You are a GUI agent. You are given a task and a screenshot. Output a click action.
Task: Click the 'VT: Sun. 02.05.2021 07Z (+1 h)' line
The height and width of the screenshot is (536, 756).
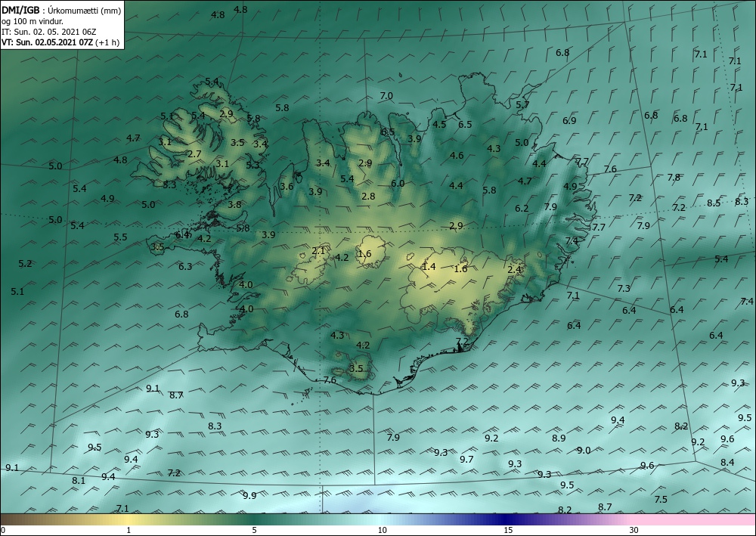(x=60, y=42)
